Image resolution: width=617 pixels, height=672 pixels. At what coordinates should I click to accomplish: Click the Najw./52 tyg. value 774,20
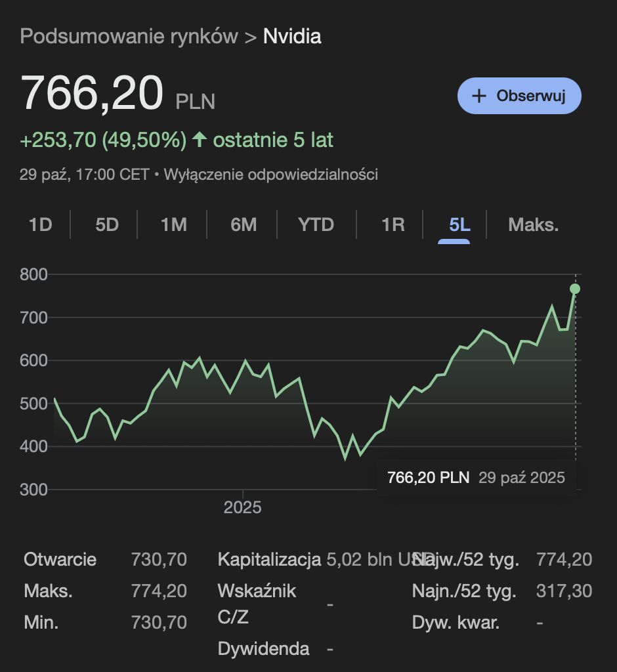564,560
